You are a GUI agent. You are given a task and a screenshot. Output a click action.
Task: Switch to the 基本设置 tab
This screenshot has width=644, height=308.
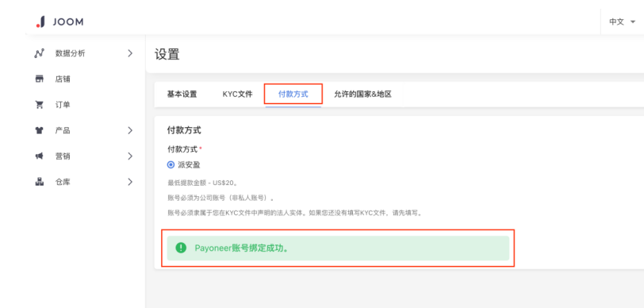coord(182,94)
